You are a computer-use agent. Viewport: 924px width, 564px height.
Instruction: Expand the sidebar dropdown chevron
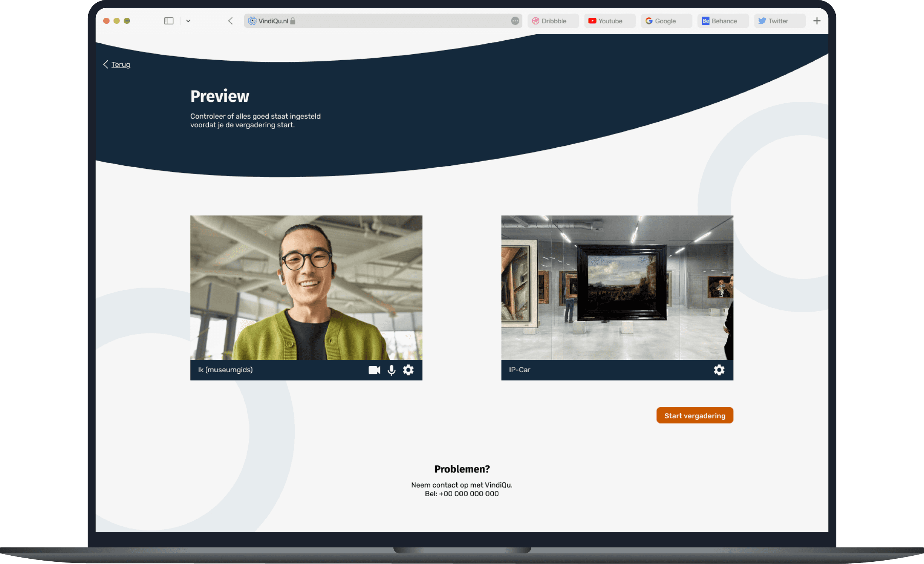pos(188,21)
